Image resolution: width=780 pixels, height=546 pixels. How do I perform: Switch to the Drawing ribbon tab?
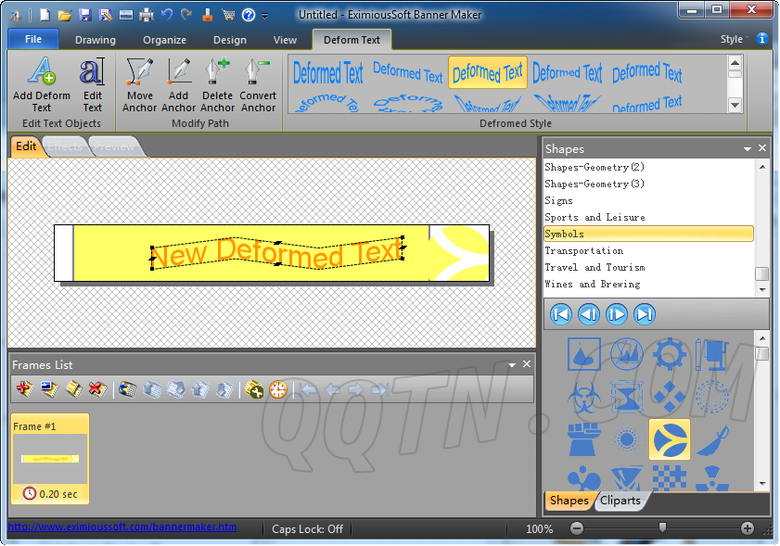[x=95, y=40]
